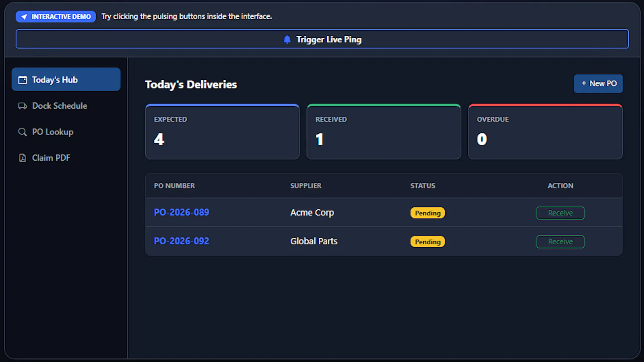Image resolution: width=644 pixels, height=362 pixels.
Task: Open the Today's Hub section
Action: click(x=66, y=79)
